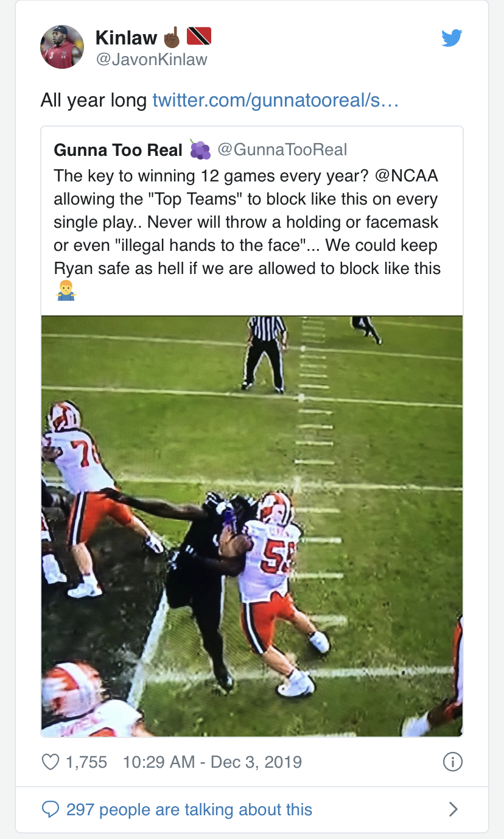
Task: Click the 10:29 AM - Dec 3, 2019 timestamp
Action: (212, 762)
